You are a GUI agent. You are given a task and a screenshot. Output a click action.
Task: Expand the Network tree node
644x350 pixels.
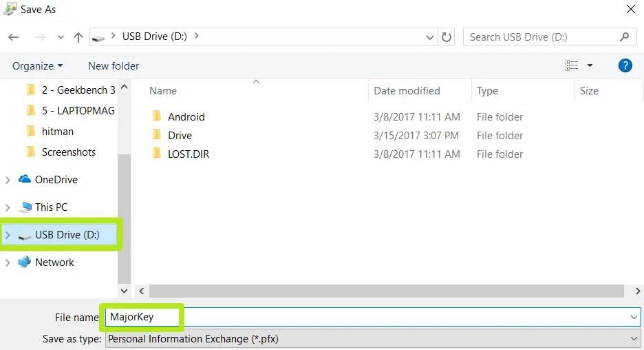(8, 262)
